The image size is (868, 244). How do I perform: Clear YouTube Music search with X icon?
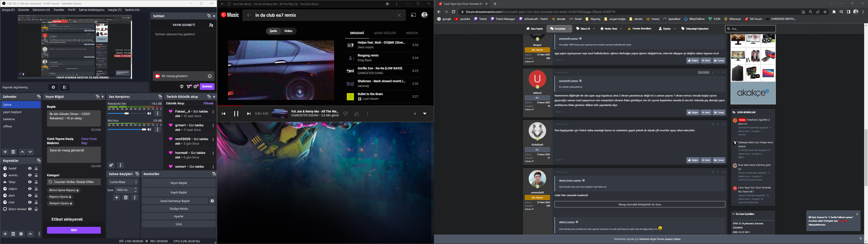(399, 15)
